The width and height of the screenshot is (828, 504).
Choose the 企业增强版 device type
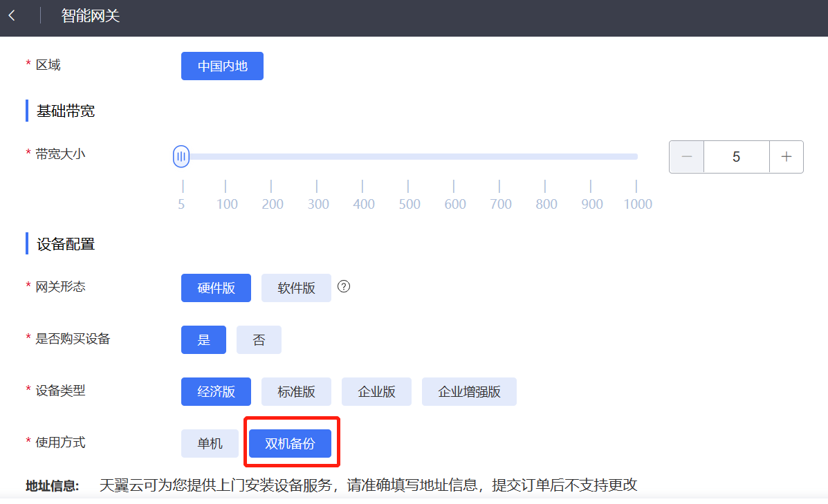click(x=469, y=391)
